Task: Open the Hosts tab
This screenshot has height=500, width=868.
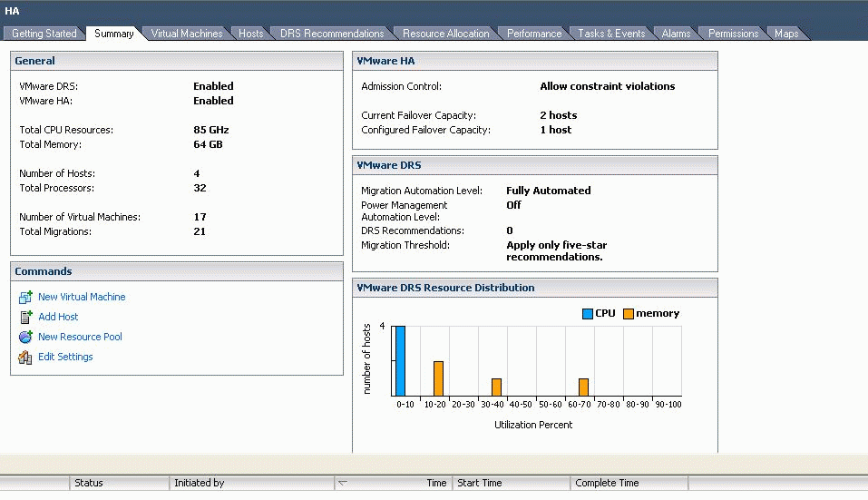Action: point(250,34)
